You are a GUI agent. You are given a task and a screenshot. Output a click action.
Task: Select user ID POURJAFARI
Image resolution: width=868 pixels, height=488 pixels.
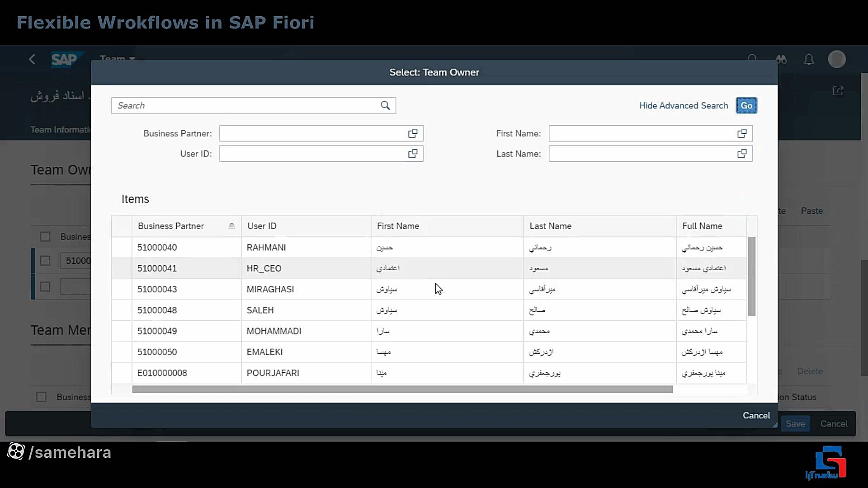coord(273,373)
